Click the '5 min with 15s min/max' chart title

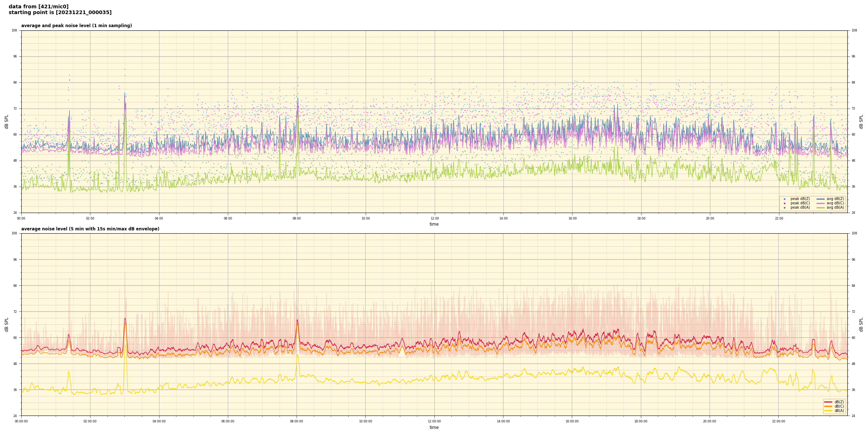(90, 229)
